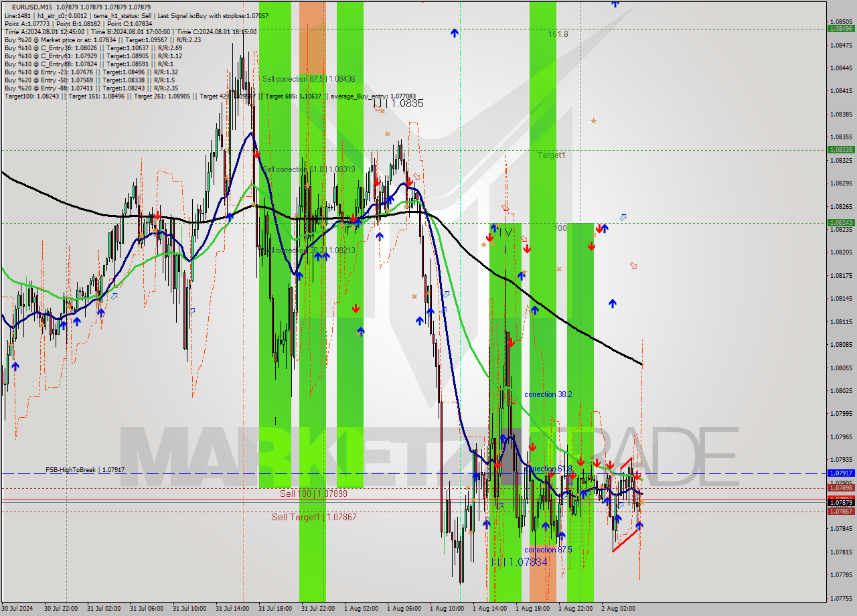
Task: Click the 'Sell Target1 | 1.07867' label
Action: click(314, 517)
